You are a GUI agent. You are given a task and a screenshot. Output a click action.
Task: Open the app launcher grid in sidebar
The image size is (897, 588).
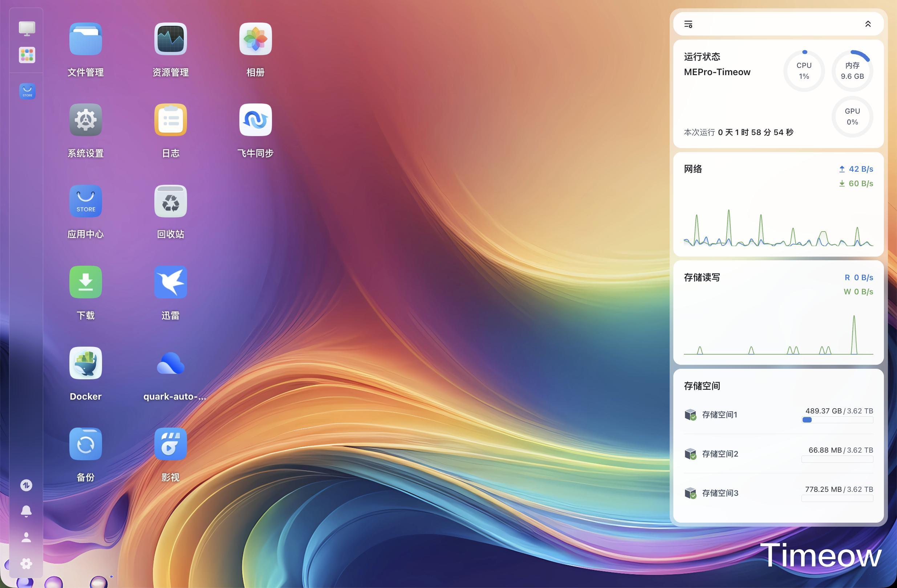point(27,55)
